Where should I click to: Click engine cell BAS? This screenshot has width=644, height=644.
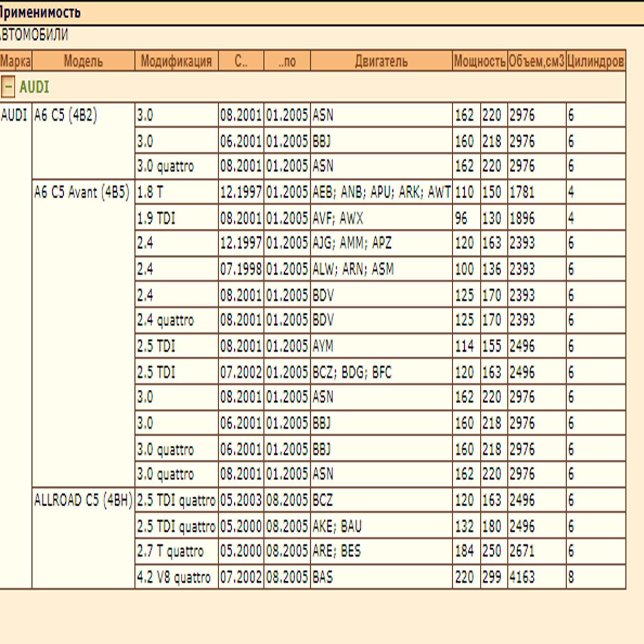381,577
